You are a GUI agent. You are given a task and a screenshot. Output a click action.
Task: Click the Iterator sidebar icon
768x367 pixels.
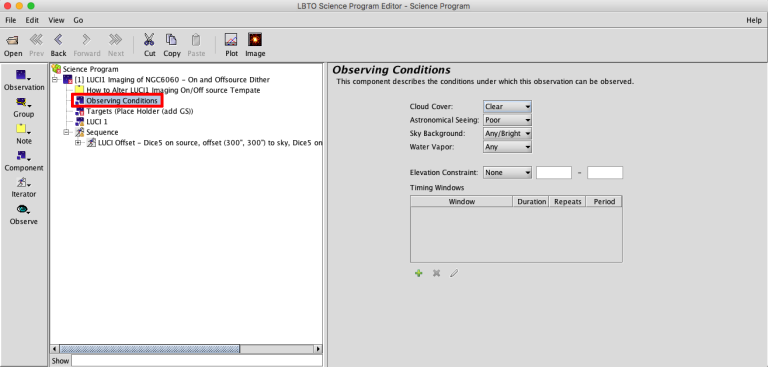click(x=23, y=182)
